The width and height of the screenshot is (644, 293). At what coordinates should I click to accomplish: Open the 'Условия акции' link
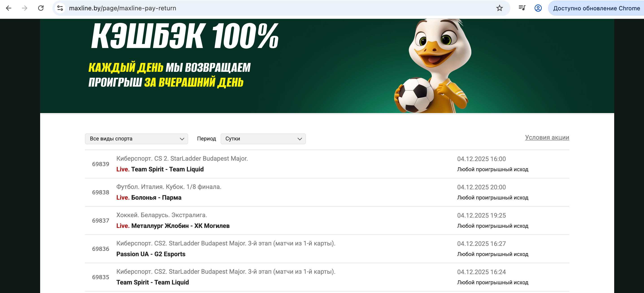(x=547, y=137)
